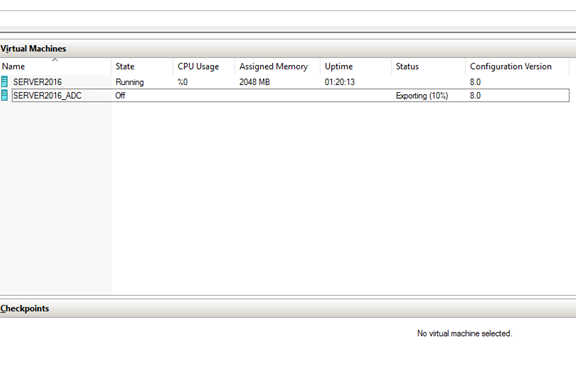Click the Exporting (10%) status cell
This screenshot has width=576, height=367.
pos(422,96)
